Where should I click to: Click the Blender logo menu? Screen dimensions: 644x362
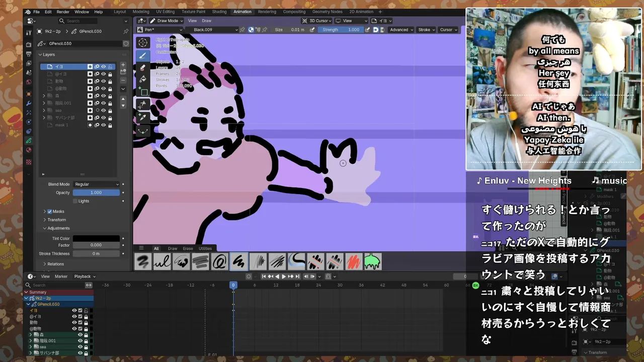tap(28, 12)
